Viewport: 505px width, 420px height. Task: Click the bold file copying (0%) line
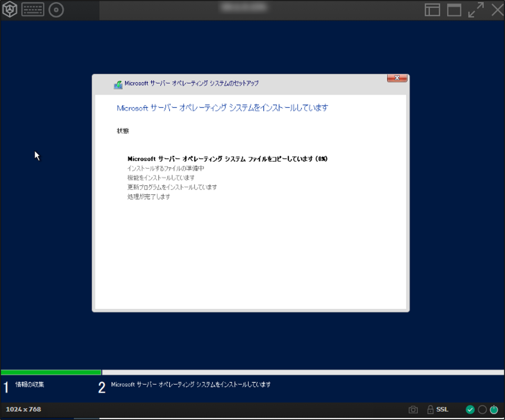227,159
